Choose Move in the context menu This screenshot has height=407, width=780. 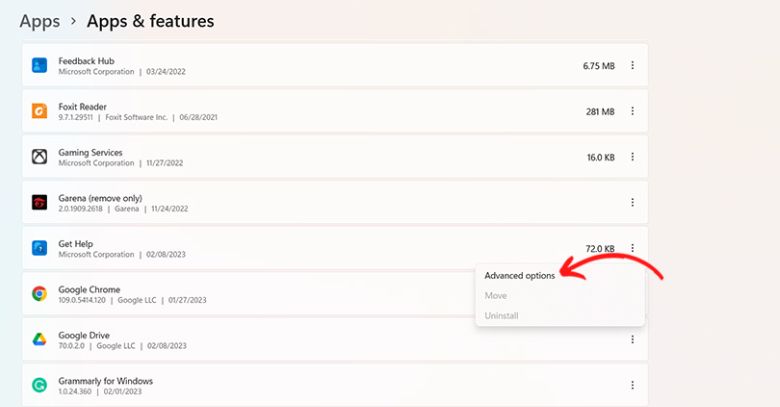coord(496,296)
